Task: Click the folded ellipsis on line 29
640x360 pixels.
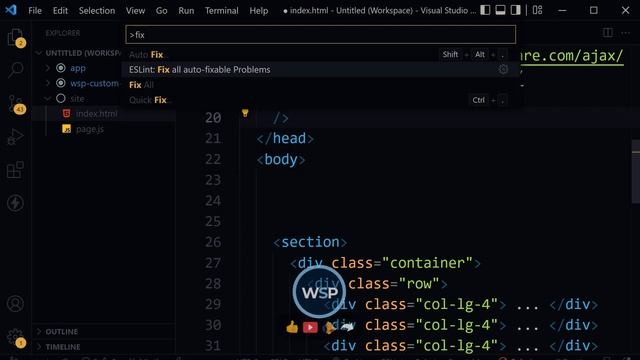Action: 527,305
